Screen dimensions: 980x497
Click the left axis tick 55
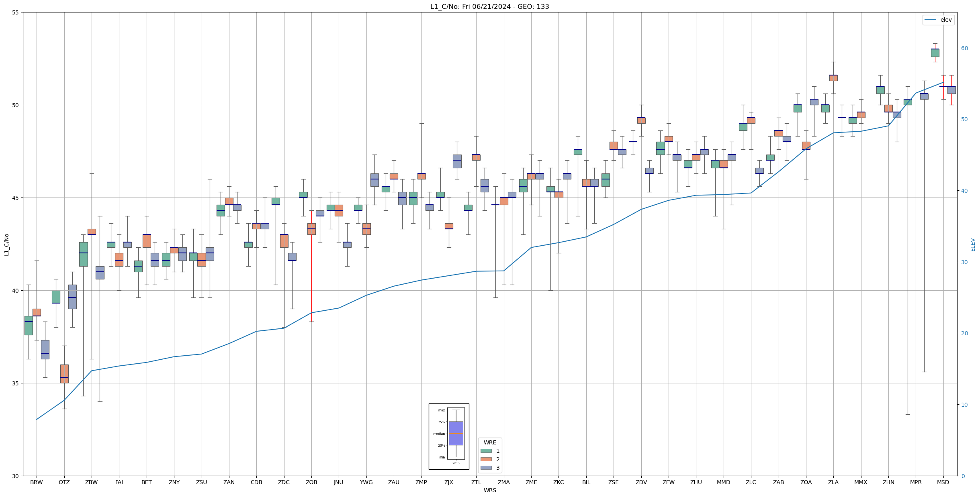pos(16,12)
